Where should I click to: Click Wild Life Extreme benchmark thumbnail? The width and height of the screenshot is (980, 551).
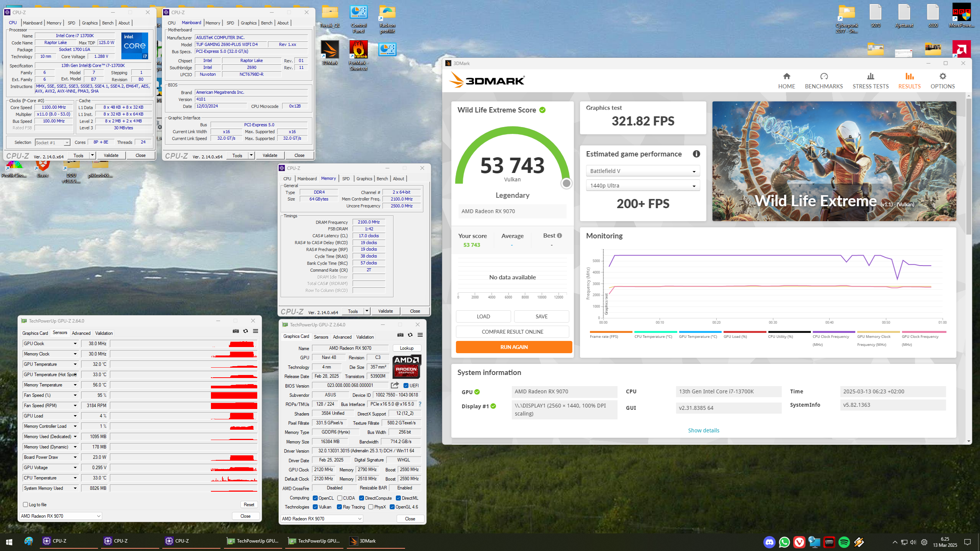(834, 161)
